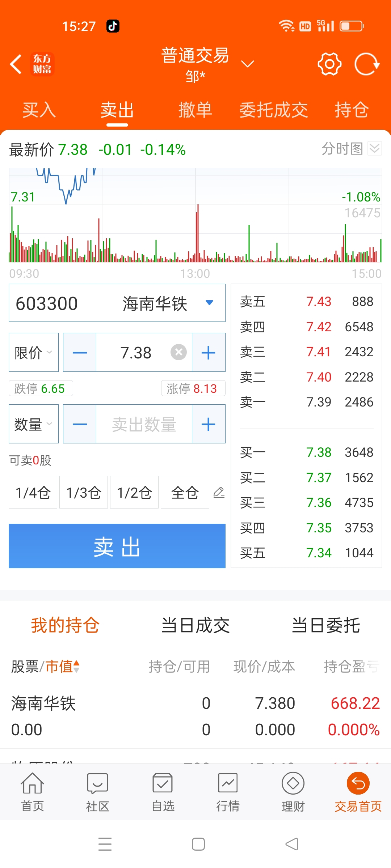The width and height of the screenshot is (391, 868).
Task: Select 买一 price 7.38 row
Action: [306, 452]
